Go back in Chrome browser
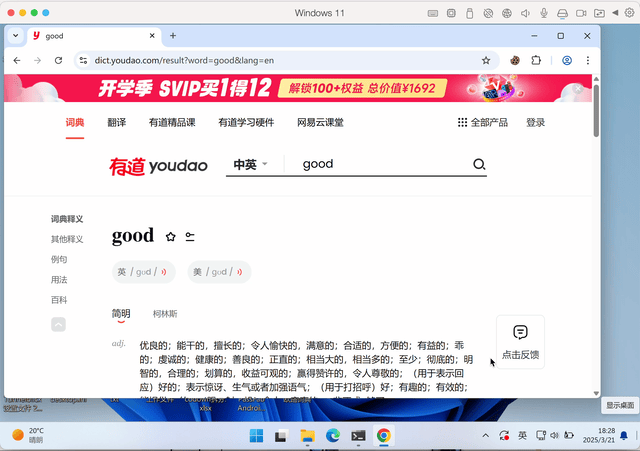This screenshot has width=640, height=451. [x=17, y=60]
